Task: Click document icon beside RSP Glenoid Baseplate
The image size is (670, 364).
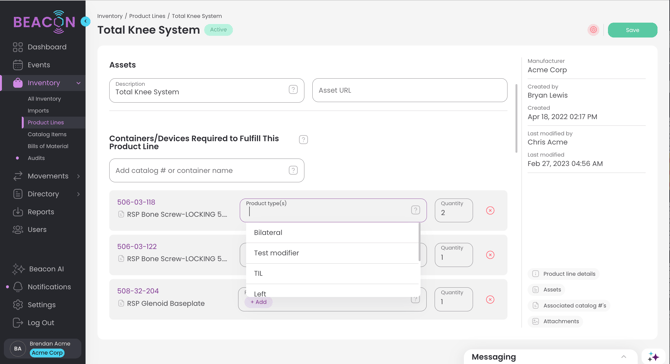Action: [x=121, y=303]
